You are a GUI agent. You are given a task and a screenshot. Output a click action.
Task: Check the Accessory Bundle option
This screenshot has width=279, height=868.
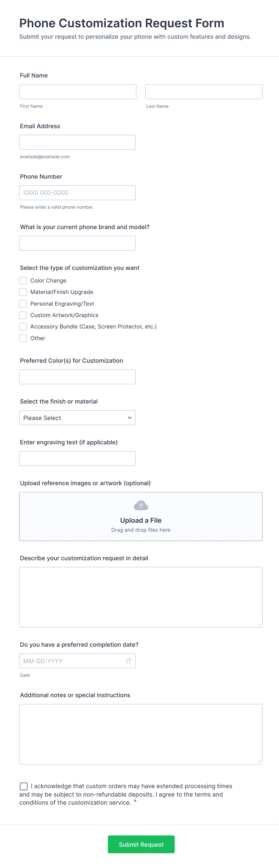coord(23,326)
